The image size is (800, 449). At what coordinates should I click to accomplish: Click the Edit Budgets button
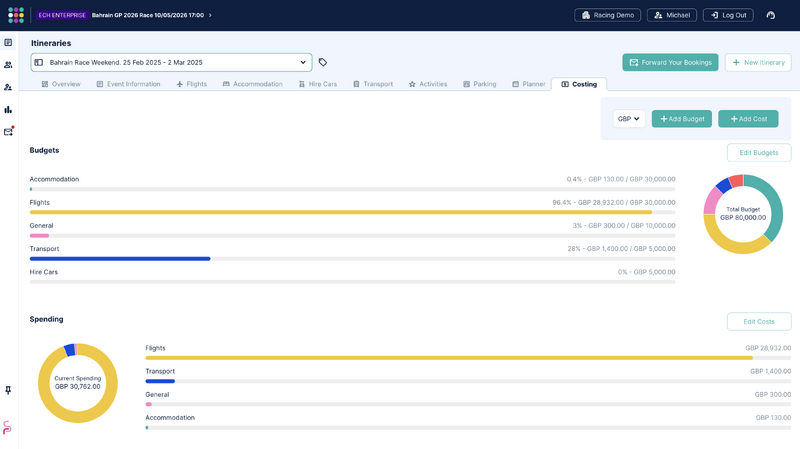(759, 153)
